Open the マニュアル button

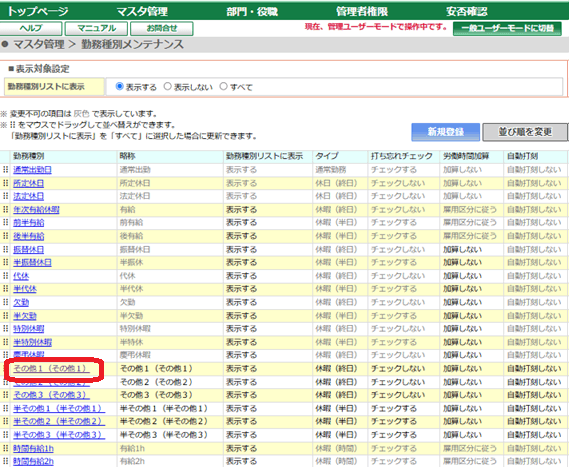pos(96,28)
